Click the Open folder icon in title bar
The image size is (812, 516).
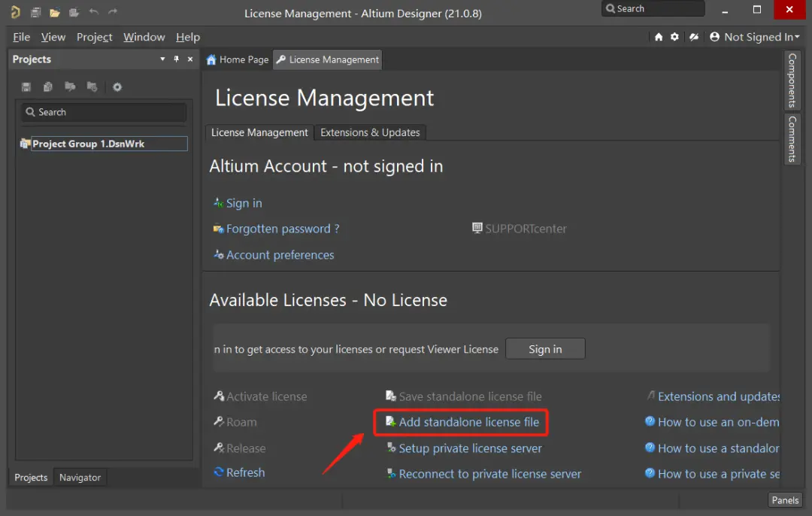tap(55, 13)
